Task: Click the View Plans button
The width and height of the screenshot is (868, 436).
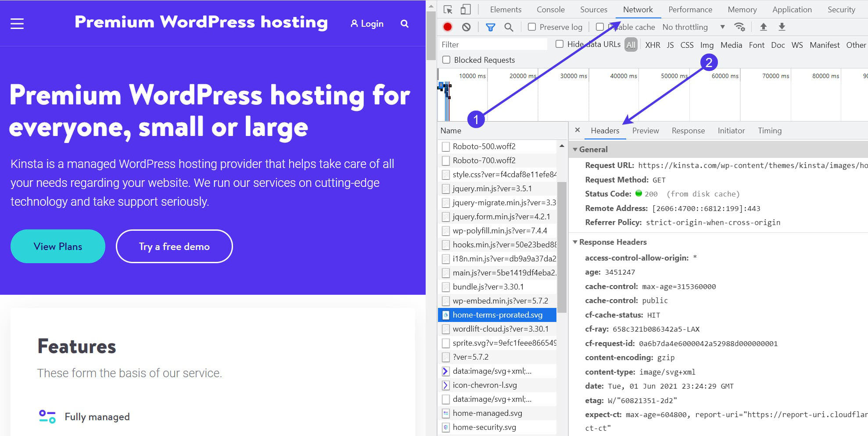Action: (x=57, y=246)
